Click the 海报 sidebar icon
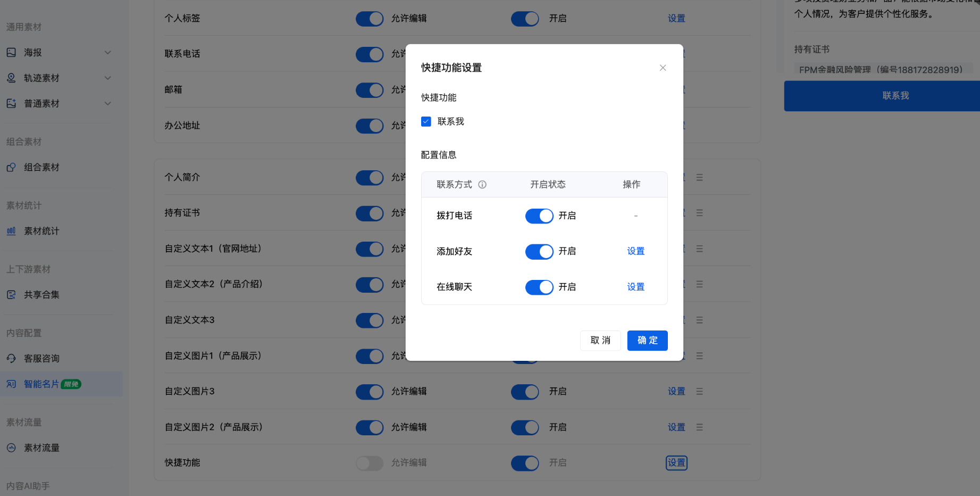Viewport: 980px width, 496px height. [x=11, y=52]
